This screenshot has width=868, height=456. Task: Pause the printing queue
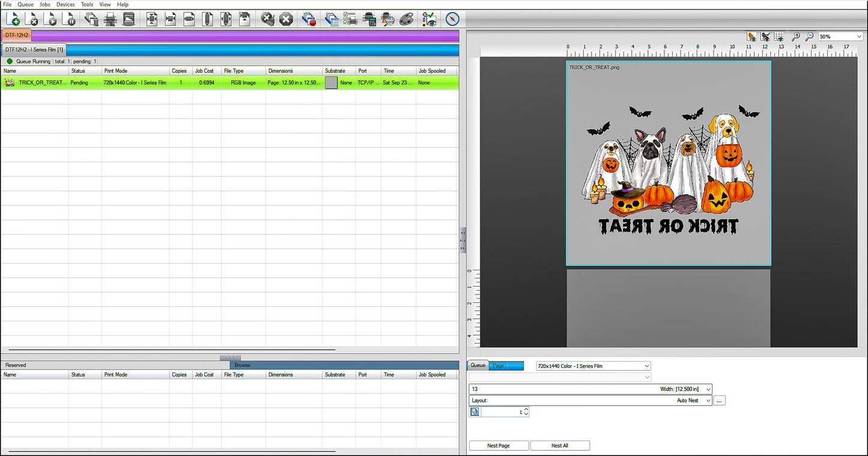tap(69, 19)
